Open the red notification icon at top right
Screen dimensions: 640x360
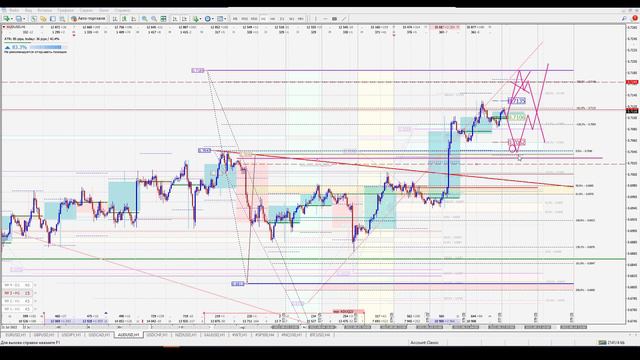(x=635, y=18)
